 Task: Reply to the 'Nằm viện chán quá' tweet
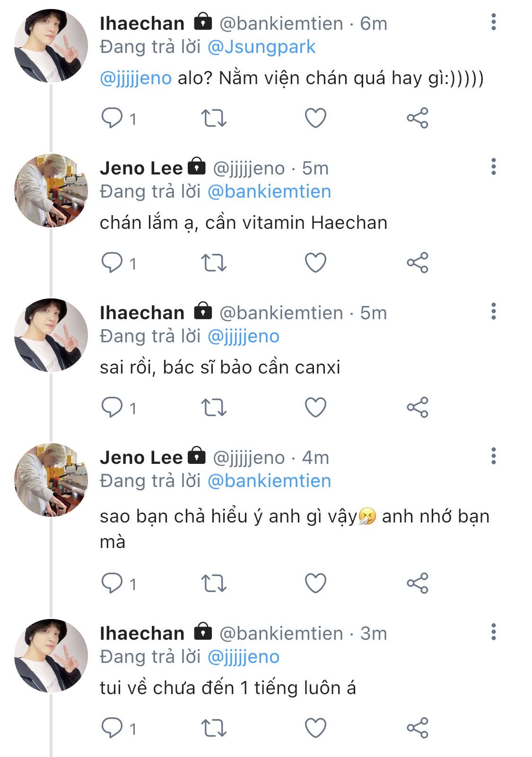coord(112,118)
